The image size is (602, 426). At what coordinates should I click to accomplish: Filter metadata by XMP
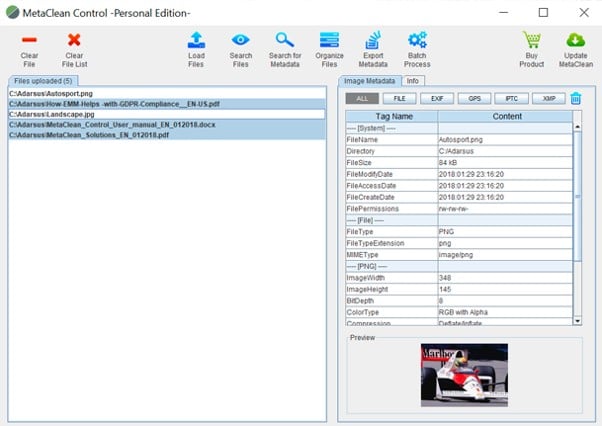(548, 98)
